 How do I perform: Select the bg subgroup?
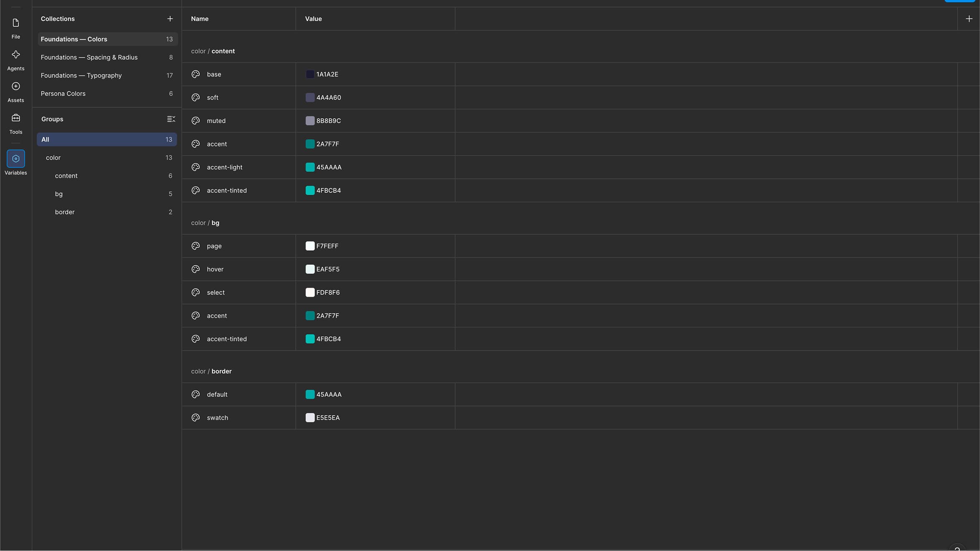[107, 194]
